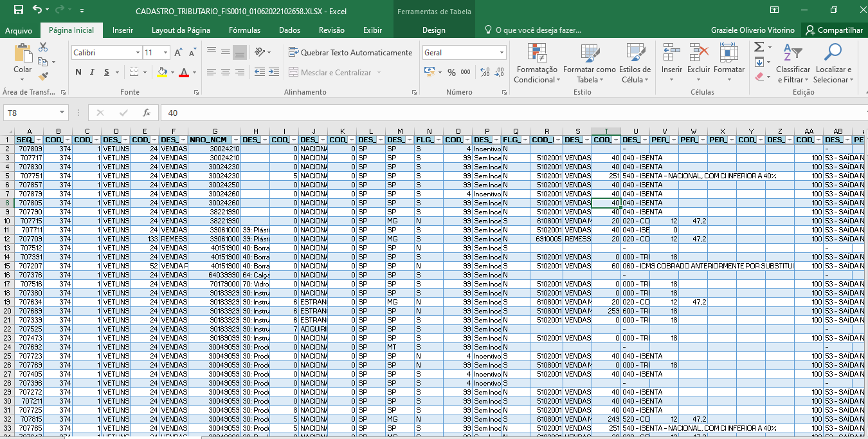Image resolution: width=868 pixels, height=439 pixels.
Task: Align text to the right
Action: (240, 72)
